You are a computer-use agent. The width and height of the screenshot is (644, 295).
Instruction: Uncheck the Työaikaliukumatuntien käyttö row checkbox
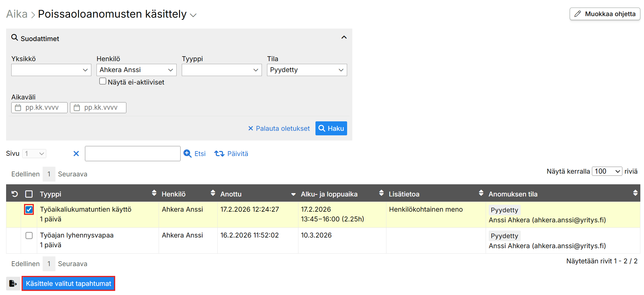29,210
